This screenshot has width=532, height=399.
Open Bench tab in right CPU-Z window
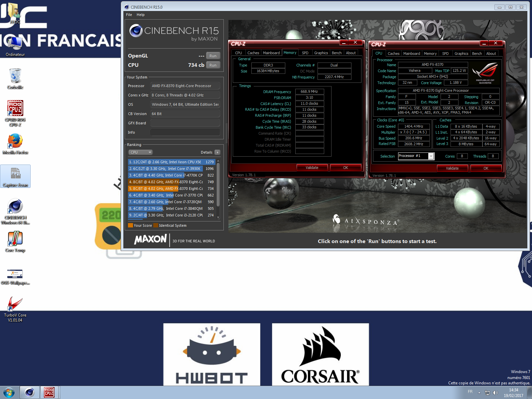click(477, 54)
